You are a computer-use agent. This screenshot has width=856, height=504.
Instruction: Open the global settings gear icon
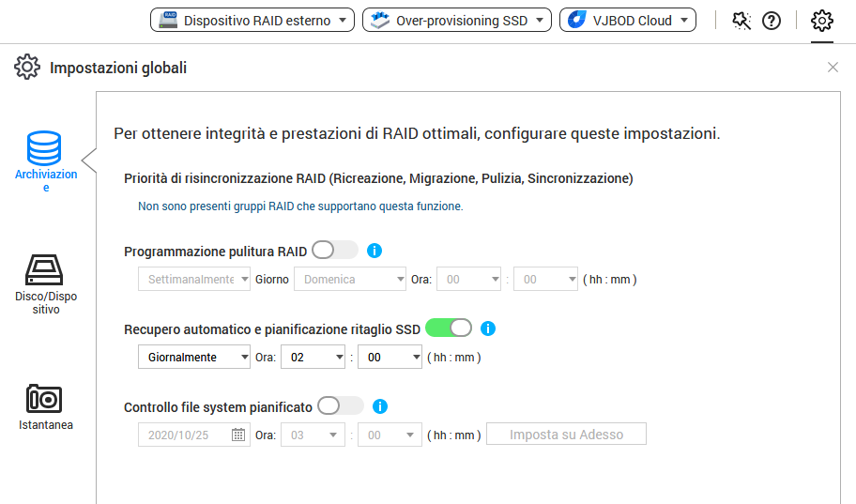[x=821, y=21]
